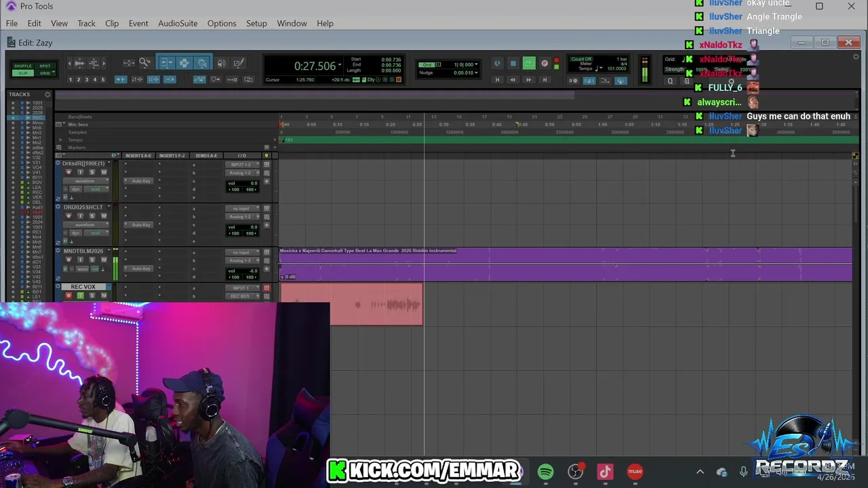This screenshot has width=868, height=488.
Task: Open the Window menu
Action: click(292, 23)
